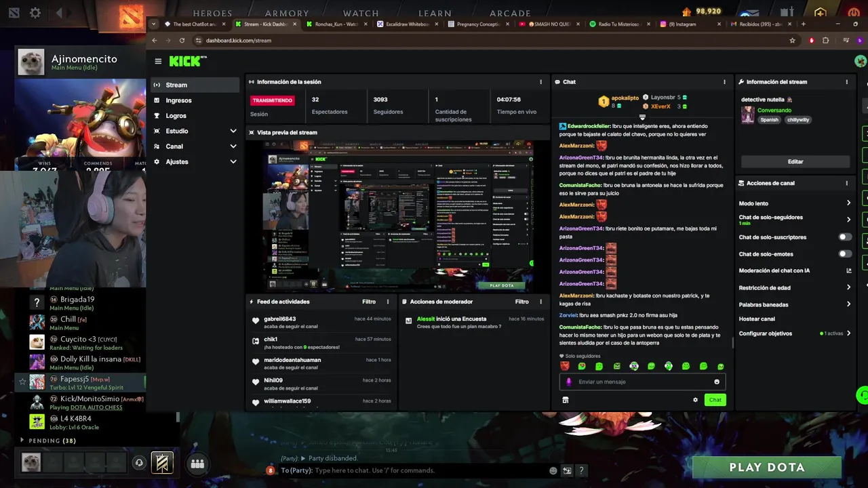Click Ingresos dollar icon in sidebar
The height and width of the screenshot is (488, 868).
[157, 100]
